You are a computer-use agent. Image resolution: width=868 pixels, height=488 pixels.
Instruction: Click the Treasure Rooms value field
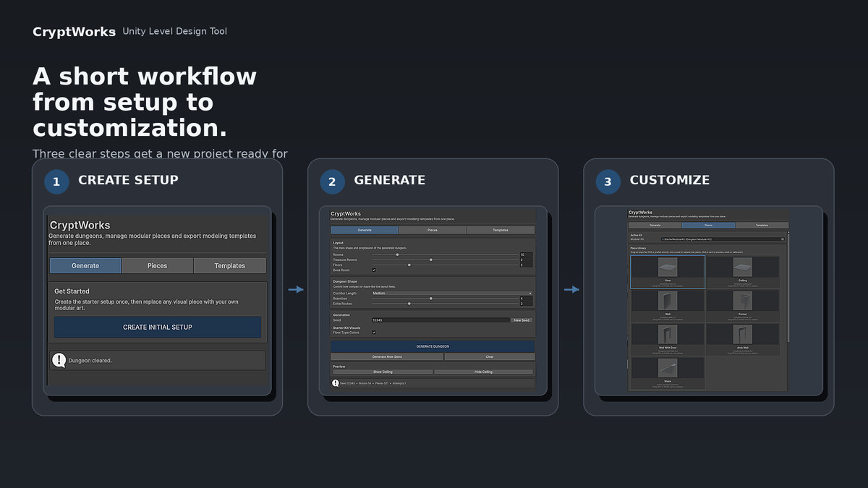point(526,260)
